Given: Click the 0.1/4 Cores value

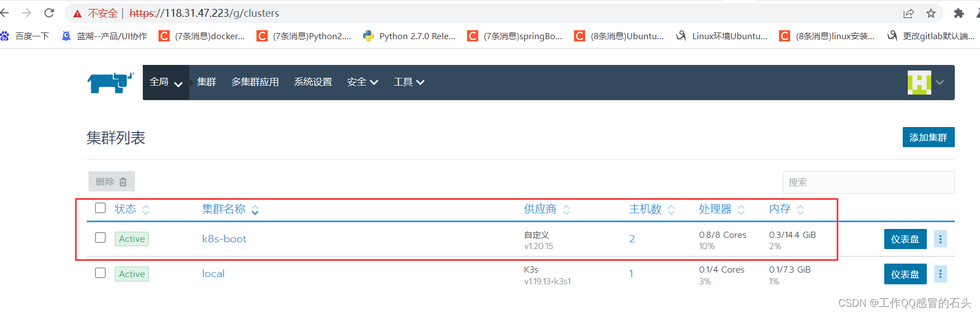Looking at the screenshot, I should [x=721, y=270].
